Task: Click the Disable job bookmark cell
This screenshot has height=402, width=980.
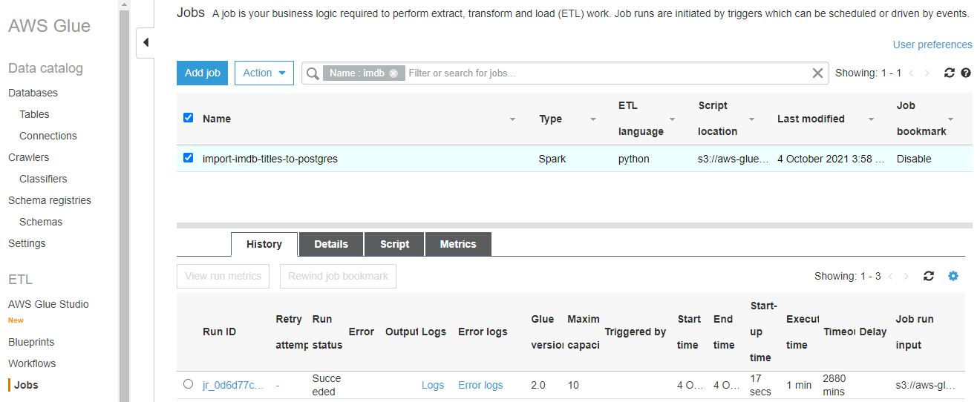Action: (914, 159)
